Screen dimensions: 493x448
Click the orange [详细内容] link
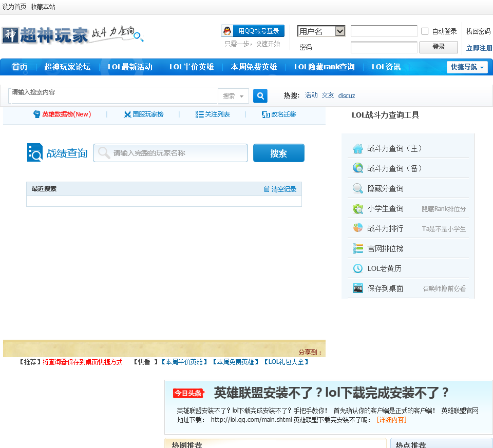coord(391,420)
